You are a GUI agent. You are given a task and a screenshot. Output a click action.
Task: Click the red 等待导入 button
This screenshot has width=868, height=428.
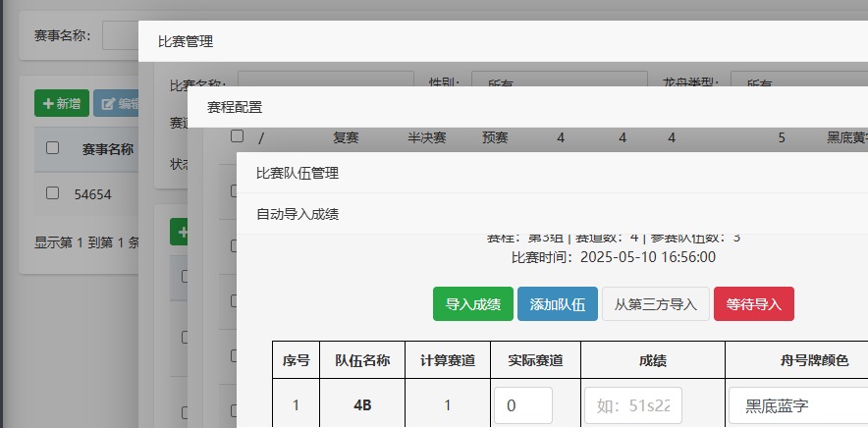pos(754,304)
